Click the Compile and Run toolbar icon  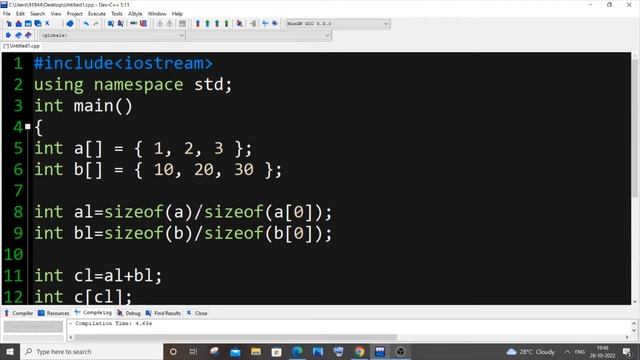click(217, 24)
